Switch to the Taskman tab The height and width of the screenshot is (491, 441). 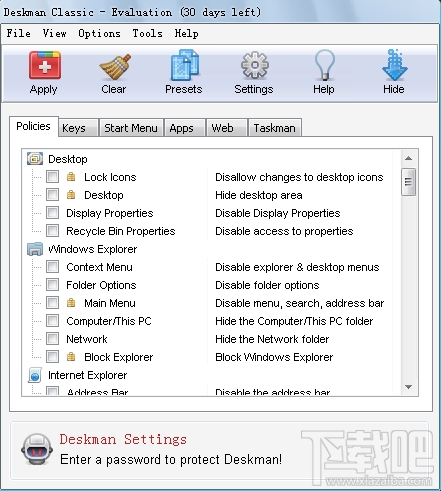(275, 128)
